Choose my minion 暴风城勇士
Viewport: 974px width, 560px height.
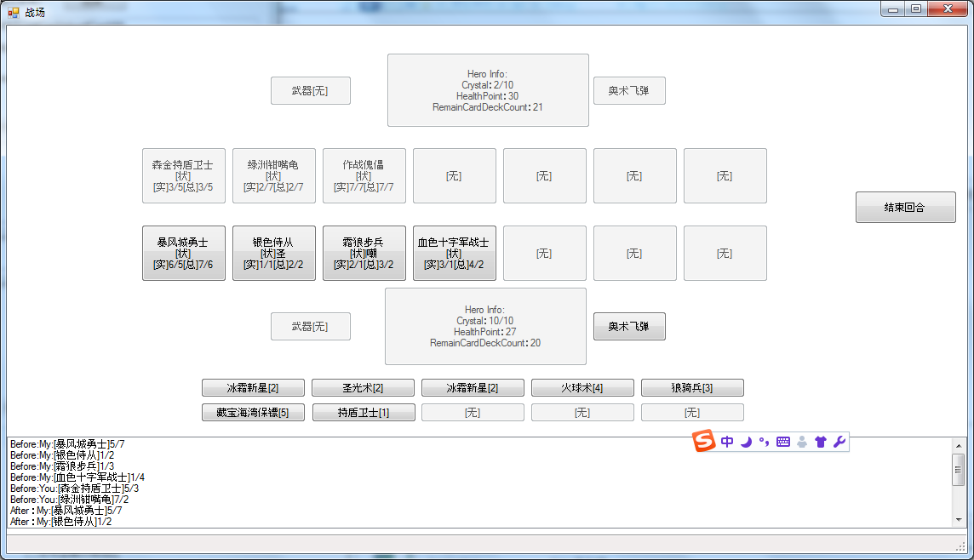click(x=183, y=254)
